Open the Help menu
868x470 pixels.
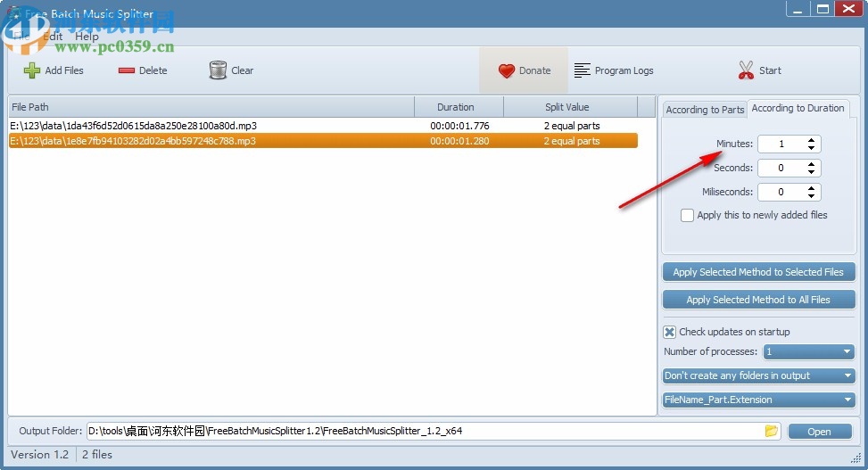[x=87, y=36]
